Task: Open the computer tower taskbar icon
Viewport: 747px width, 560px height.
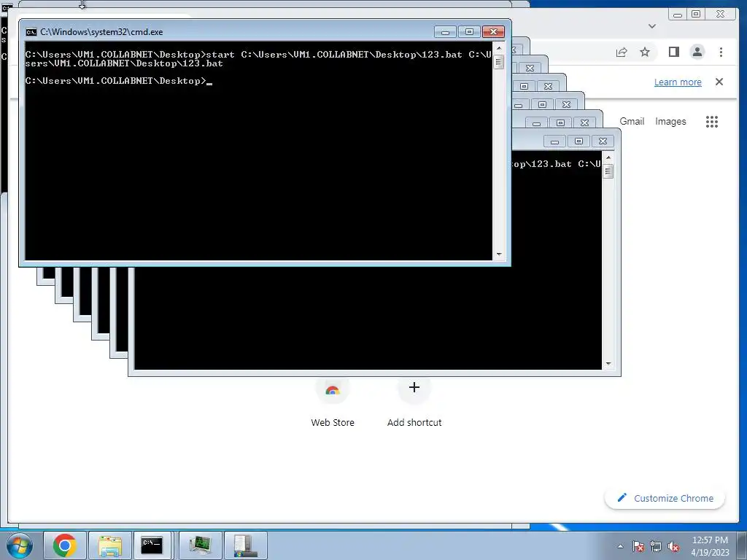Action: tap(245, 545)
